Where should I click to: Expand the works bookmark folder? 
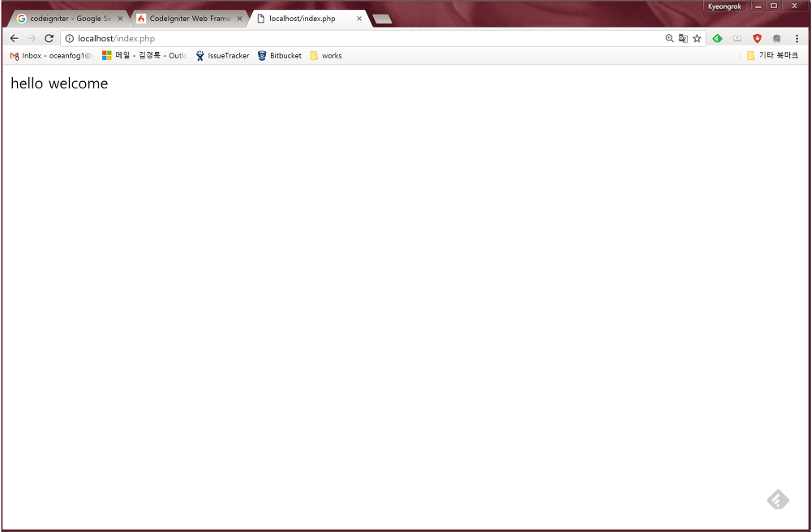click(326, 55)
